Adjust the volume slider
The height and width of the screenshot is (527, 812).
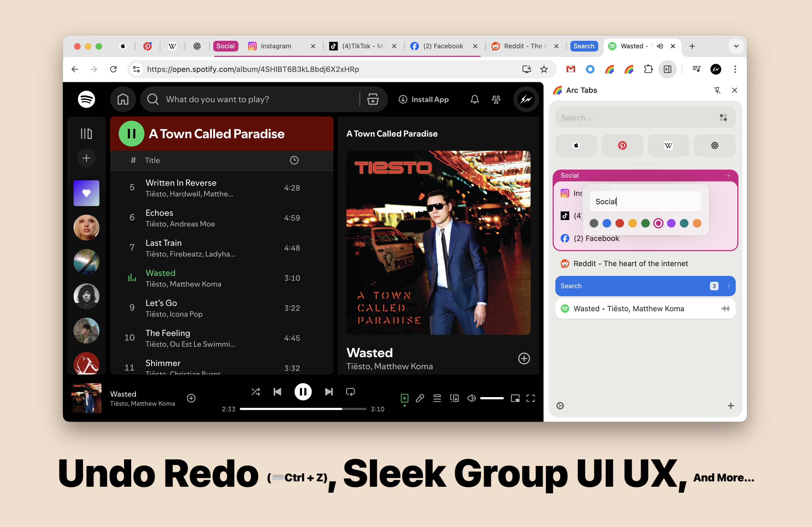point(492,398)
